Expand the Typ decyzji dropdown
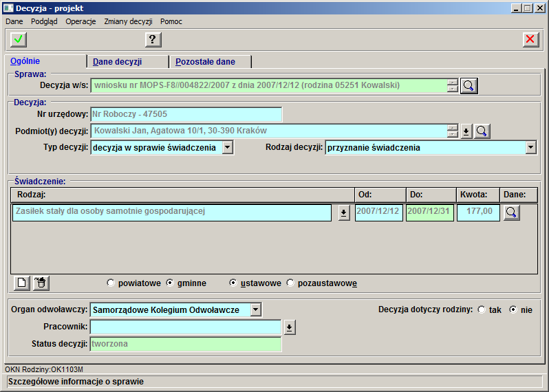 pyautogui.click(x=227, y=147)
